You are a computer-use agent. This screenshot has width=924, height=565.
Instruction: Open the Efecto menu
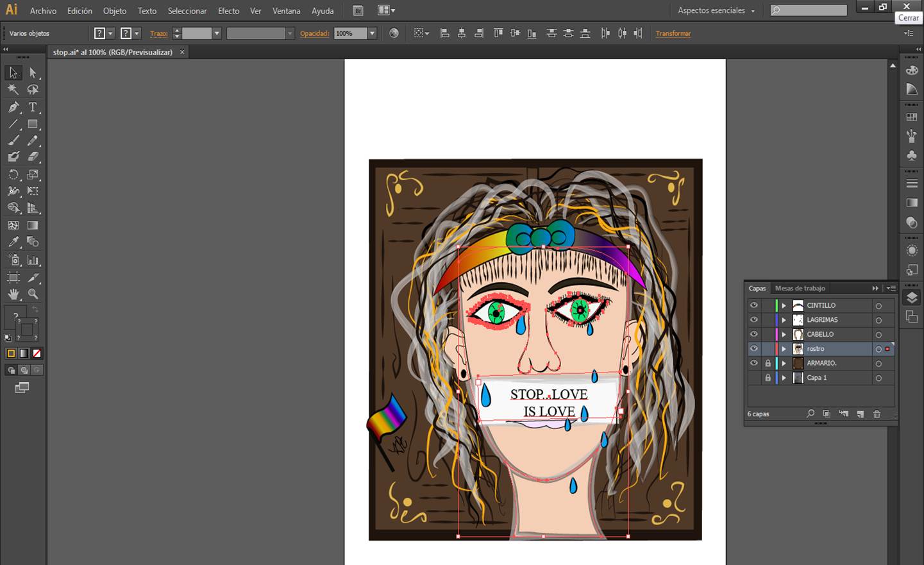(x=228, y=11)
